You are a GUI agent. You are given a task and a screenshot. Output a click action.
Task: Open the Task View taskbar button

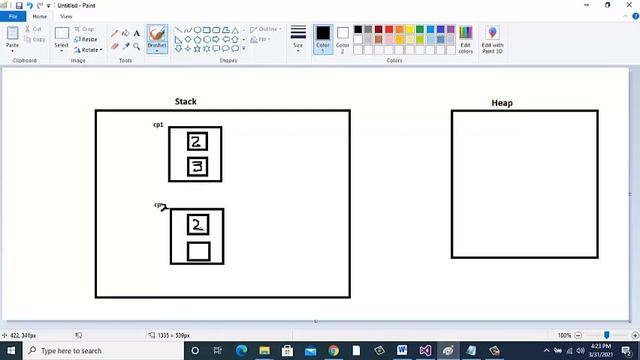[x=218, y=351]
